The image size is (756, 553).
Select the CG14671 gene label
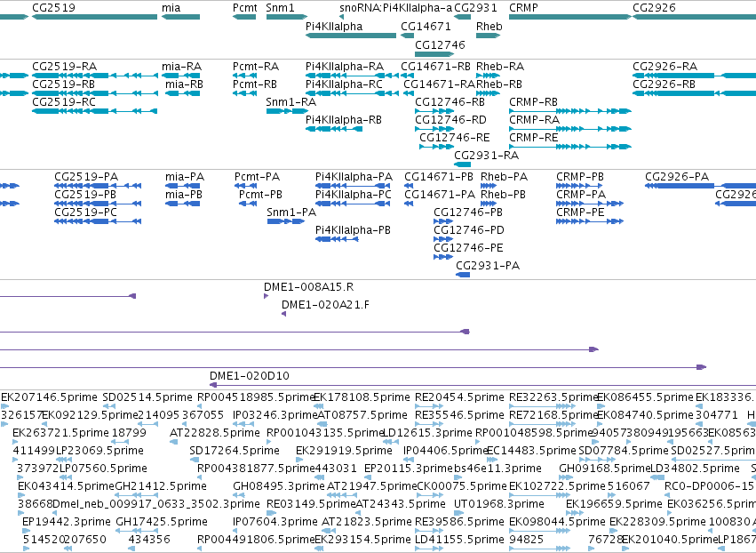(x=426, y=27)
